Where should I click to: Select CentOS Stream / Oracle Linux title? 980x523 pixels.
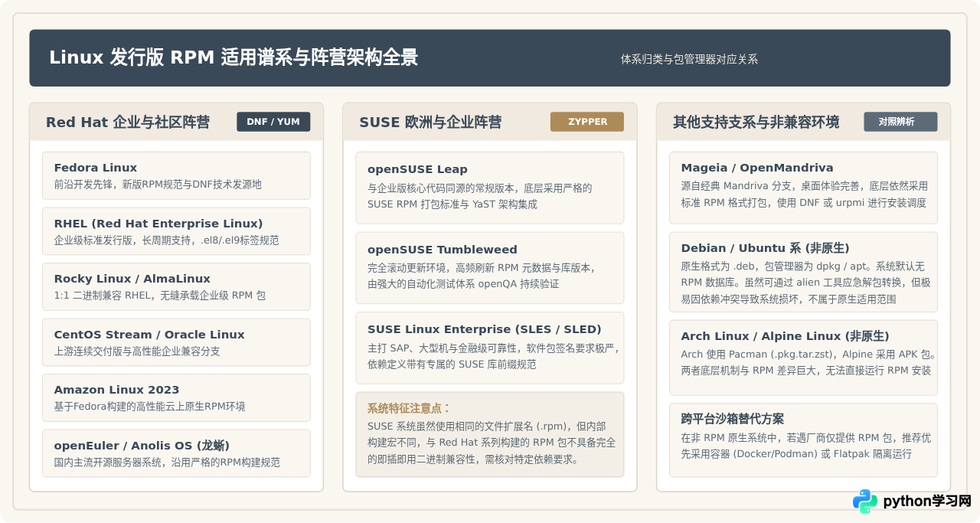pos(149,335)
